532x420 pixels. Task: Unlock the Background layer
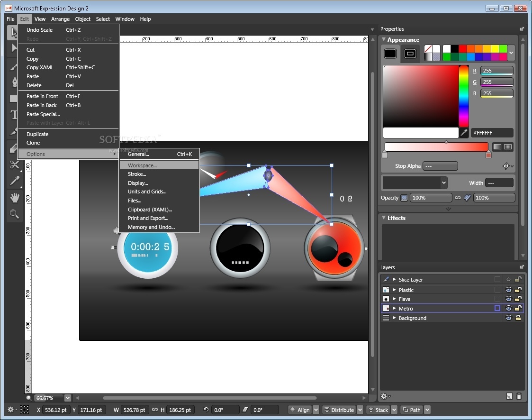pos(518,318)
